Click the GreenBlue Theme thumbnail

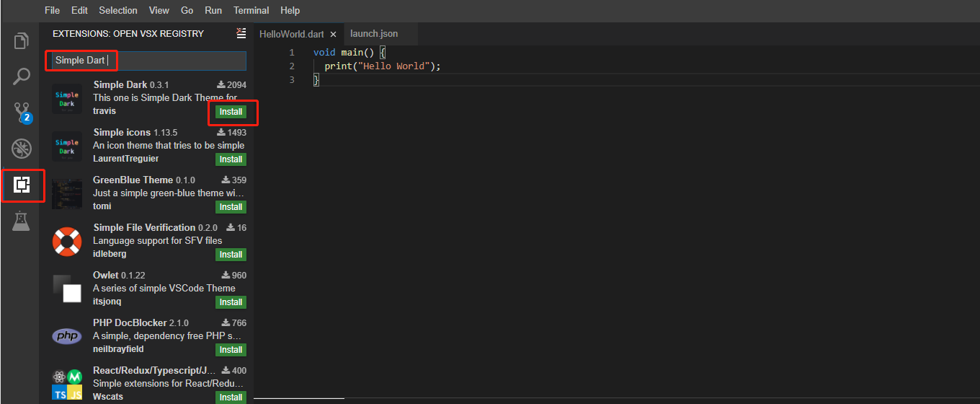pyautogui.click(x=67, y=194)
